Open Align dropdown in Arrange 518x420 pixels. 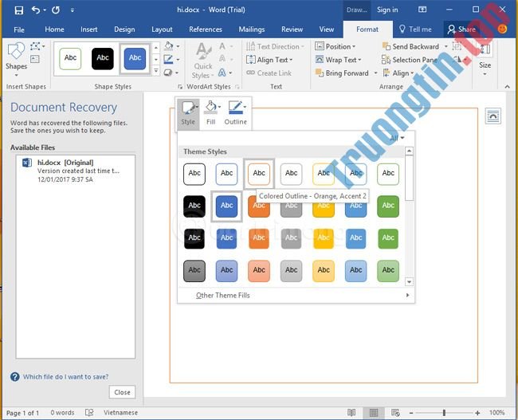point(398,73)
